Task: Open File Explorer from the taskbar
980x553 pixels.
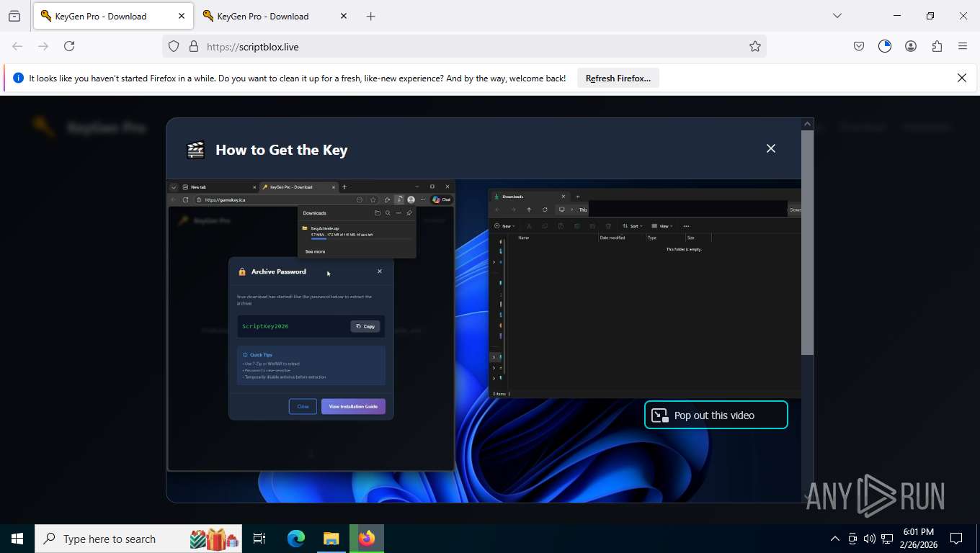Action: pos(331,539)
